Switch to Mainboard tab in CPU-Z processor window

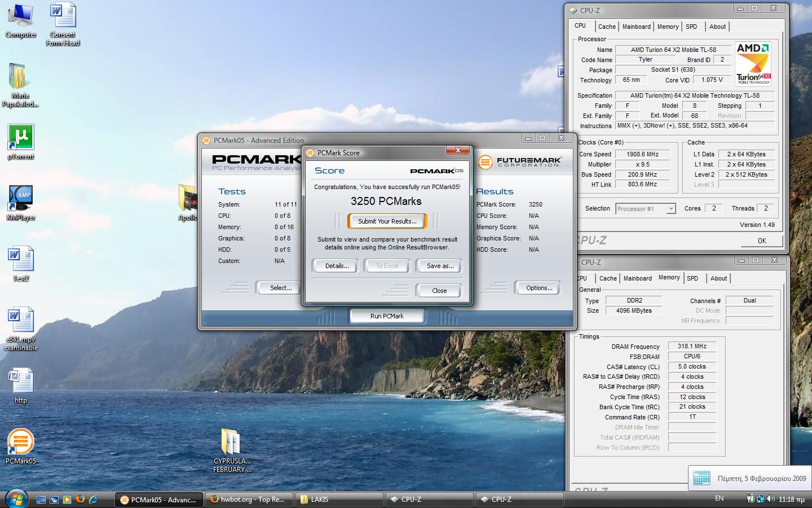tap(637, 27)
